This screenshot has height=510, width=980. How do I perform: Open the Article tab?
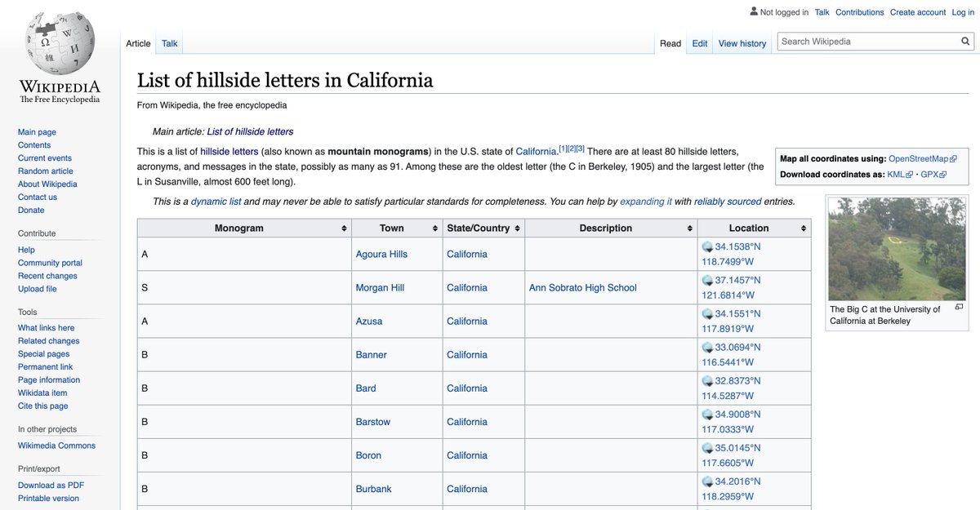[138, 43]
